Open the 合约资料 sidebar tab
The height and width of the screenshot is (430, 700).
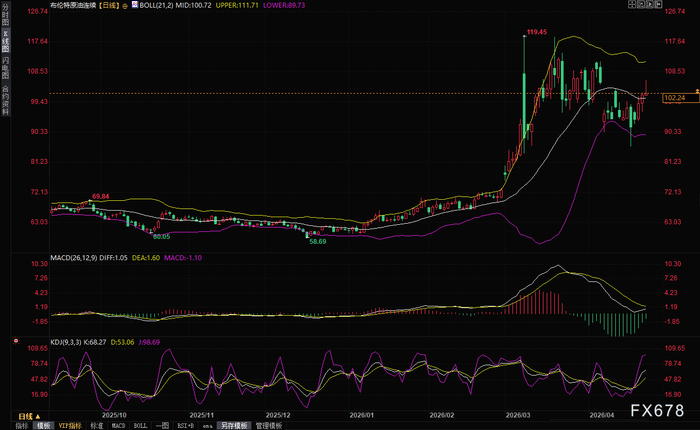pos(5,99)
